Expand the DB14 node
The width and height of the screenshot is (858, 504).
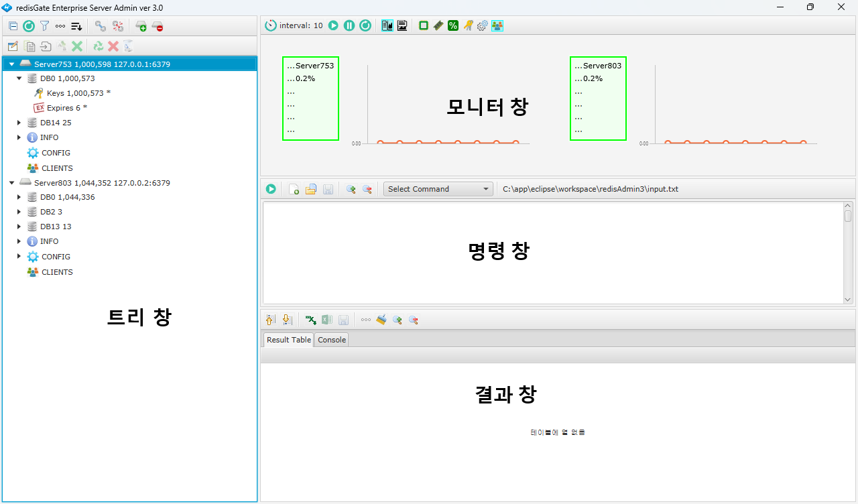tap(19, 122)
